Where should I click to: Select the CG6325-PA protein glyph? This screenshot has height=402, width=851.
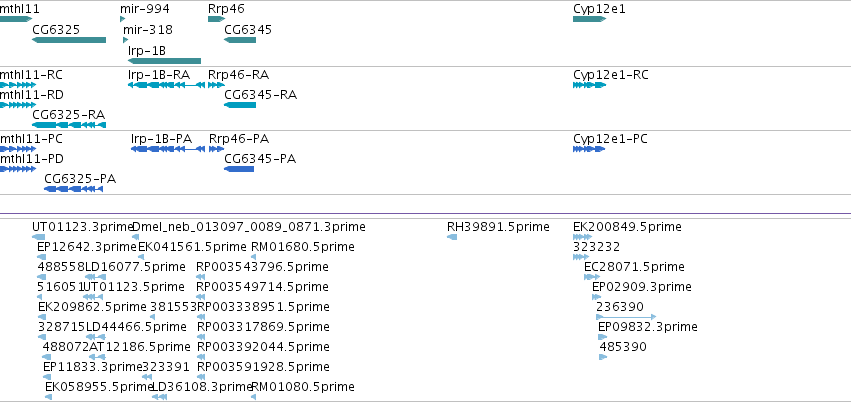[x=72, y=188]
